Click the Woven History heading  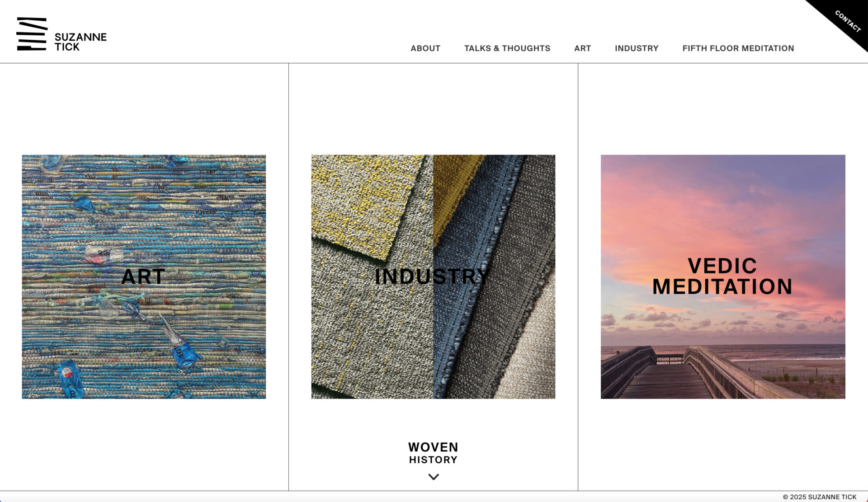pyautogui.click(x=433, y=453)
